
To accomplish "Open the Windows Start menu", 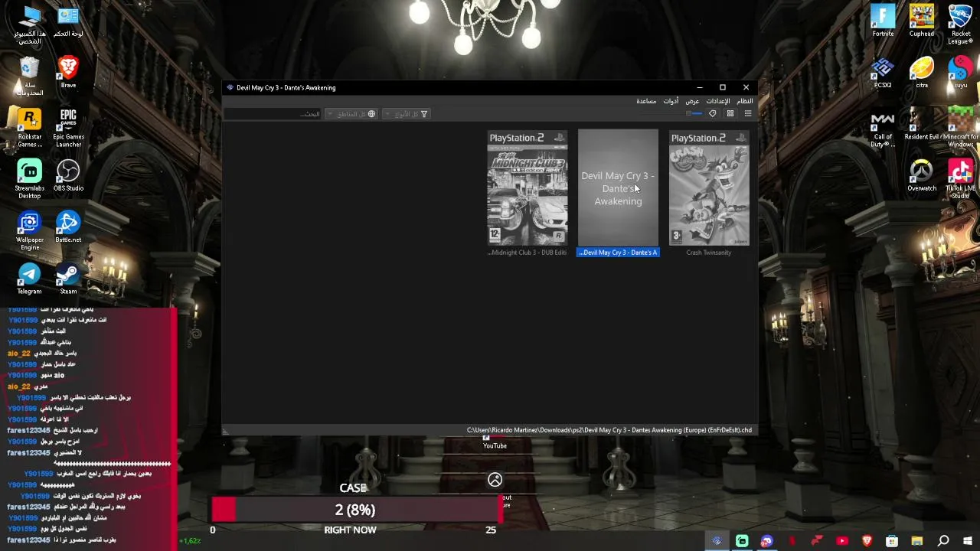I will (x=968, y=541).
